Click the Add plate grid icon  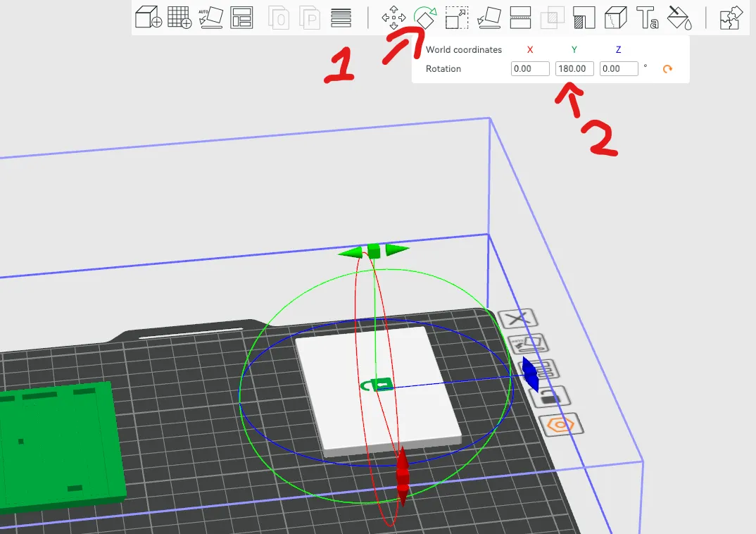click(x=179, y=18)
